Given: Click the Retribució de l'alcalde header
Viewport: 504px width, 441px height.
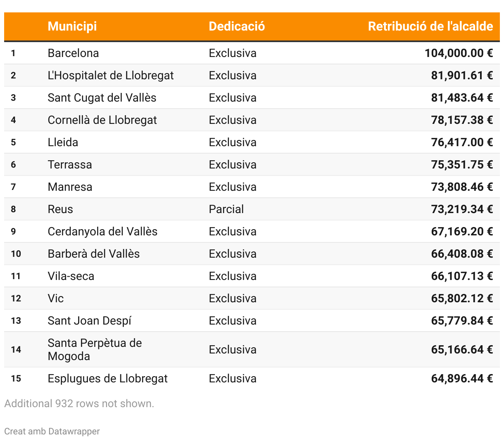Looking at the screenshot, I should 430,26.
